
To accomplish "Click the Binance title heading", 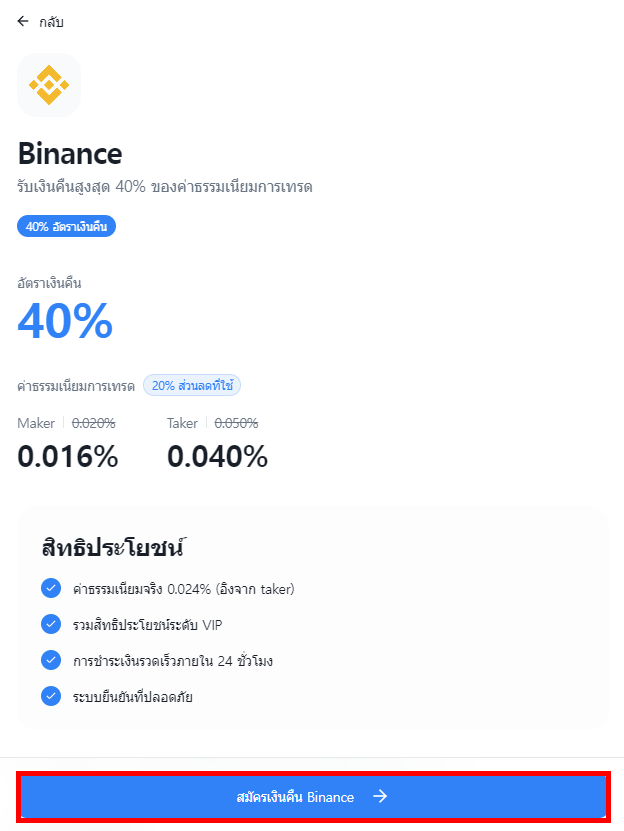I will [70, 154].
